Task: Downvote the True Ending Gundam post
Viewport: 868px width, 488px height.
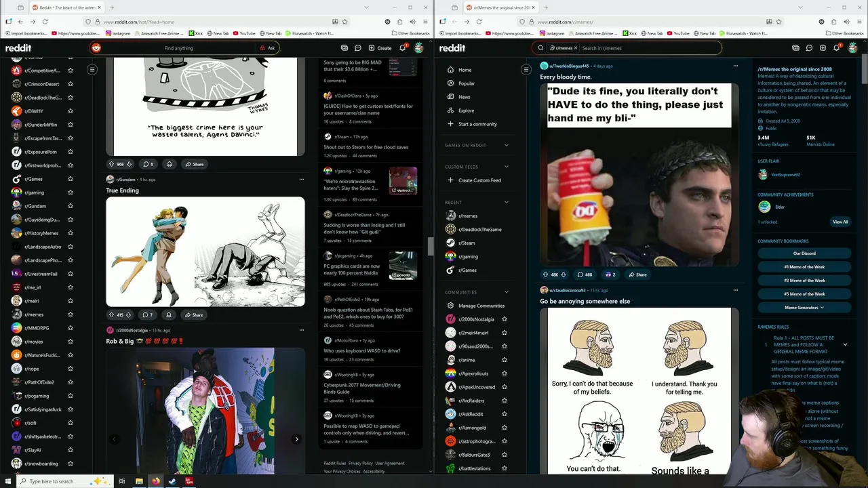Action: (128, 314)
